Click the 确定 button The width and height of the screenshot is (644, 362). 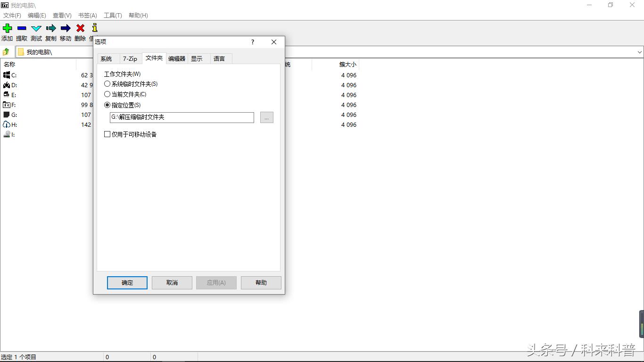[x=127, y=283]
